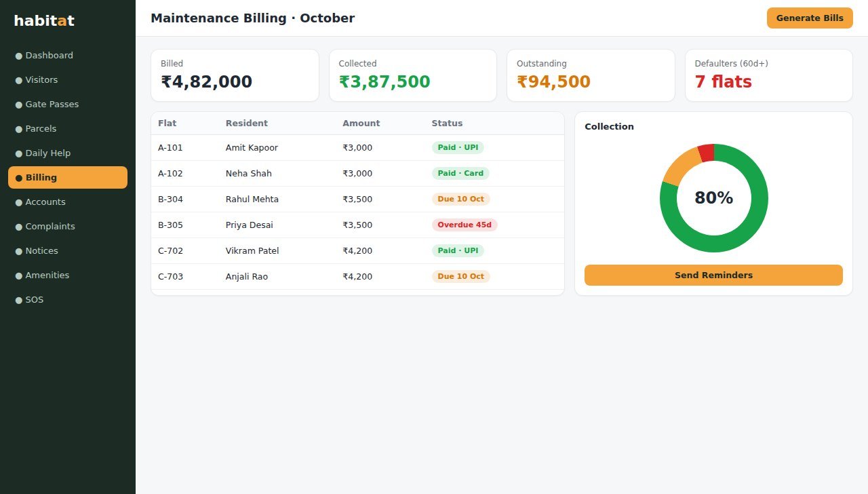The height and width of the screenshot is (494, 868).
Task: Click the bullet icon beside Gate Passes
Action: click(19, 104)
